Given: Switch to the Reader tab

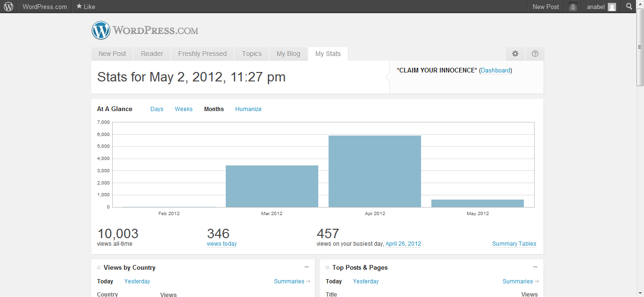Looking at the screenshot, I should coord(152,54).
